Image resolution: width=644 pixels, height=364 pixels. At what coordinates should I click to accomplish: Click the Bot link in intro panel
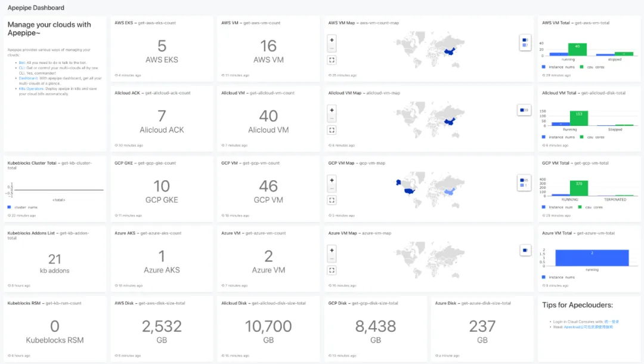pos(21,62)
